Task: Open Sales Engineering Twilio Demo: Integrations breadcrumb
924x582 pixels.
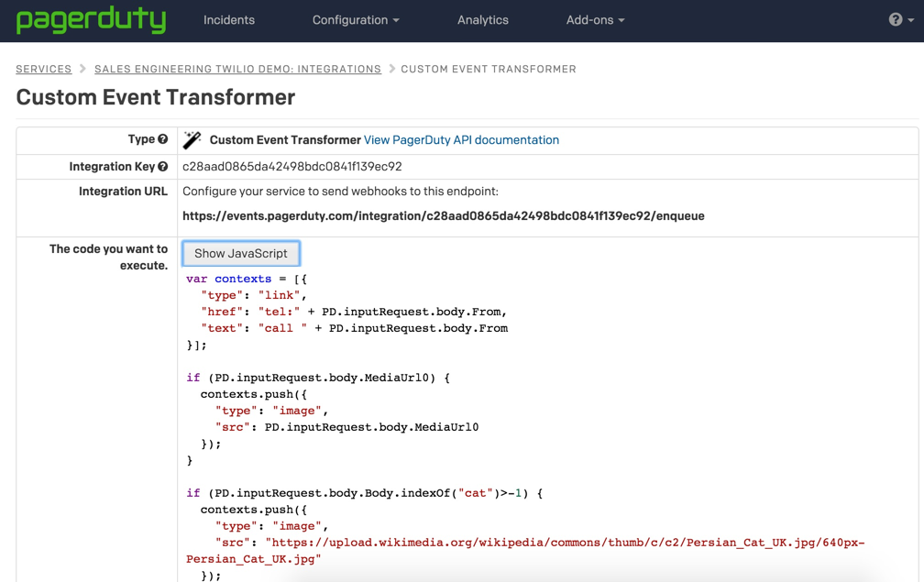Action: click(237, 69)
